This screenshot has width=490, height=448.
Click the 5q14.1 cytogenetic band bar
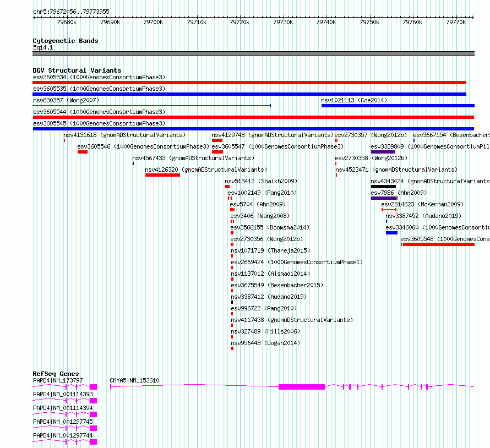coord(253,53)
